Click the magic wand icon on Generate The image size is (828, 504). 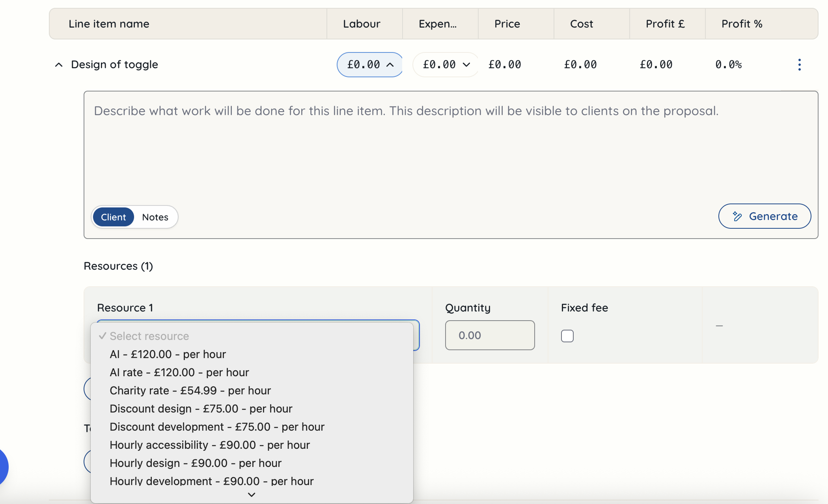[737, 216]
